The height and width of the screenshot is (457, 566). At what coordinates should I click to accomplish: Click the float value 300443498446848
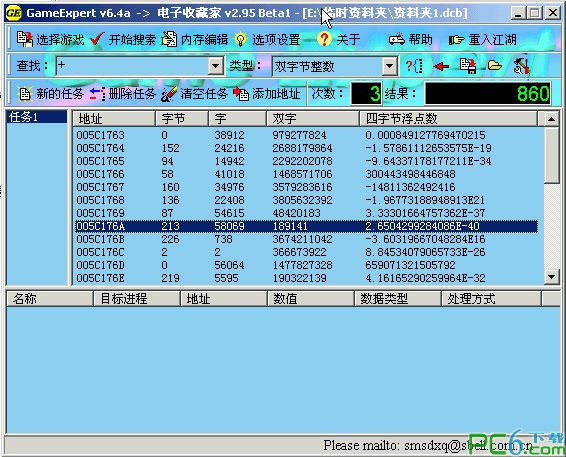pyautogui.click(x=410, y=174)
